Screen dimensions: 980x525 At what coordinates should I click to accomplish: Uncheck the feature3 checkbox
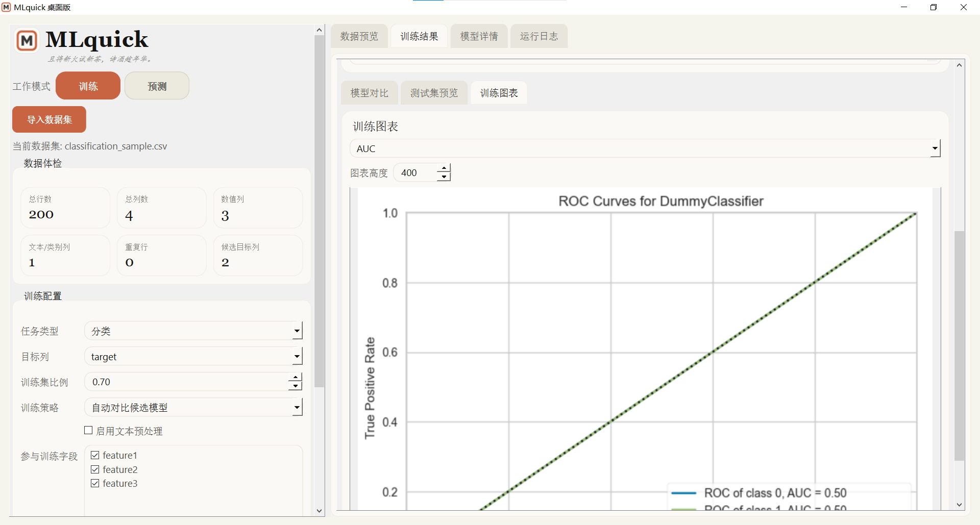click(95, 483)
